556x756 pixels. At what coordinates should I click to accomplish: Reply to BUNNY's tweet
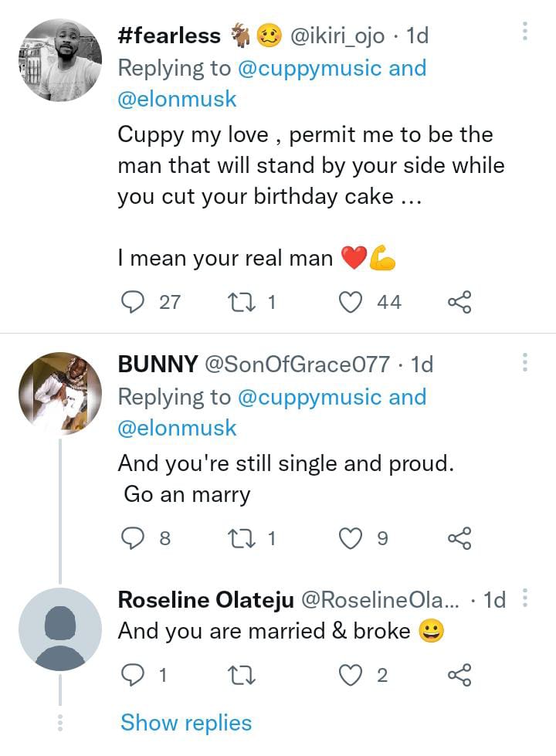click(x=135, y=538)
